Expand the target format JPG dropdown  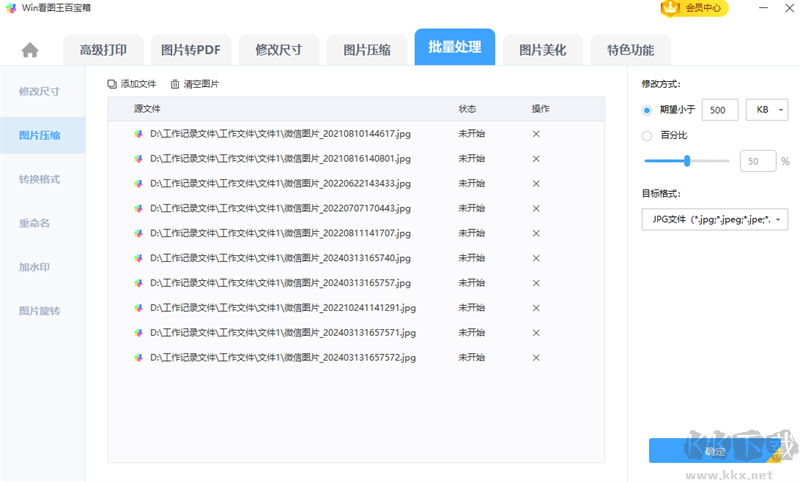pyautogui.click(x=715, y=219)
